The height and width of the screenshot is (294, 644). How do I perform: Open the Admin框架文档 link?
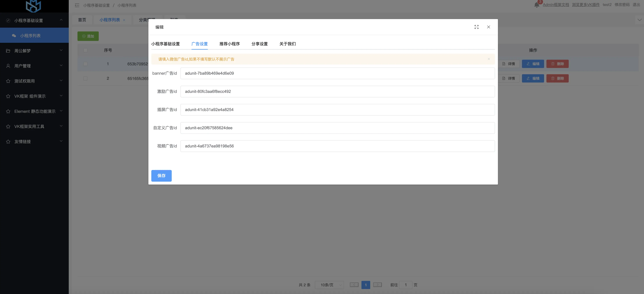pos(556,5)
